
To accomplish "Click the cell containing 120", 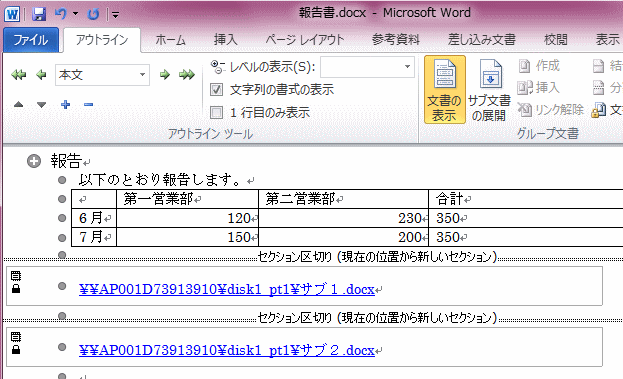I will (x=188, y=218).
